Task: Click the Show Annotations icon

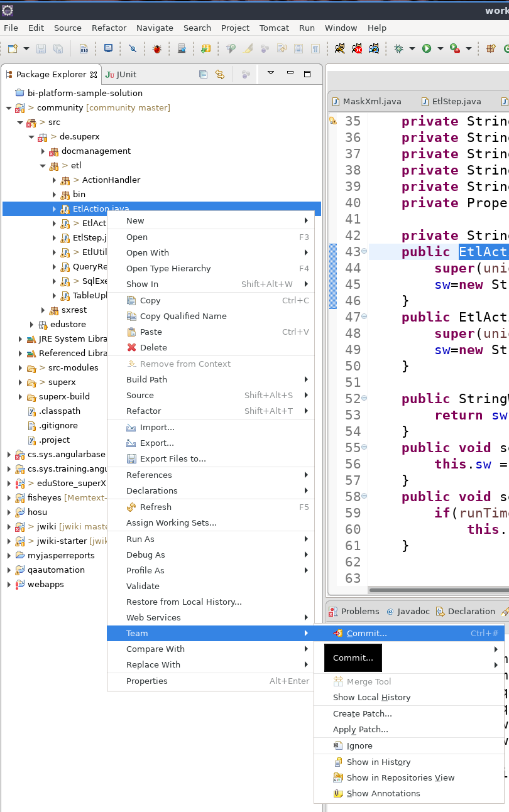Action: (338, 793)
